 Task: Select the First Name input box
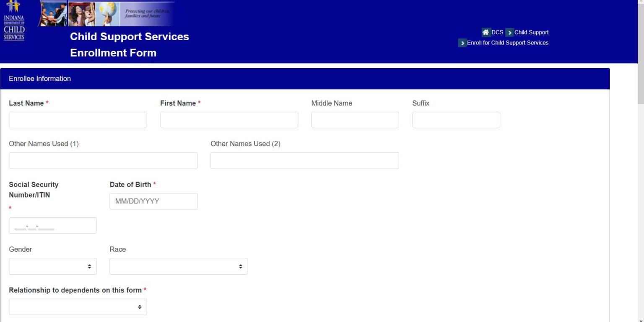229,120
